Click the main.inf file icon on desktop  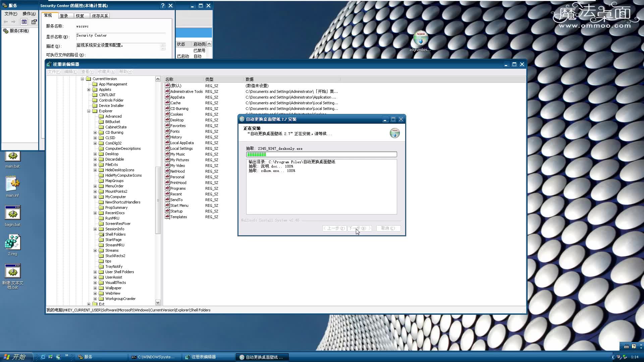coord(12,183)
